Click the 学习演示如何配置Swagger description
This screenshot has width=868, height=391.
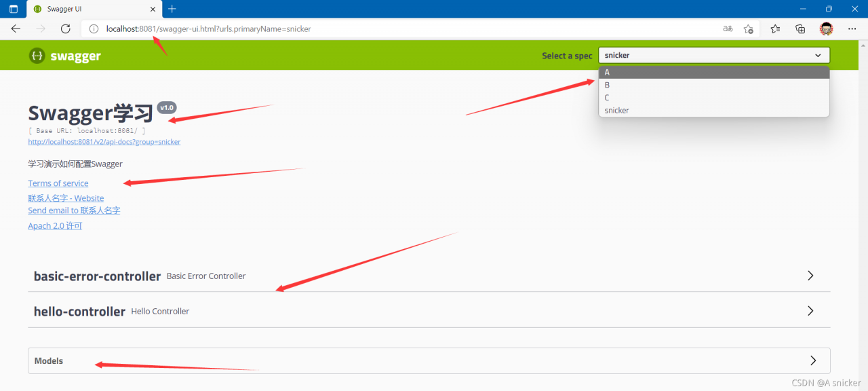coord(75,164)
